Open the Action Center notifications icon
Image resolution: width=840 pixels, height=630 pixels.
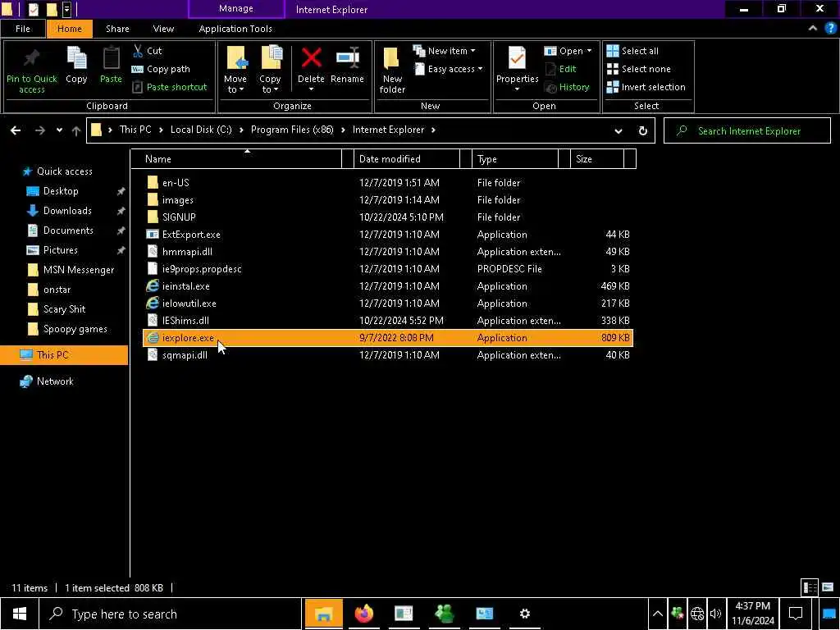[796, 614]
